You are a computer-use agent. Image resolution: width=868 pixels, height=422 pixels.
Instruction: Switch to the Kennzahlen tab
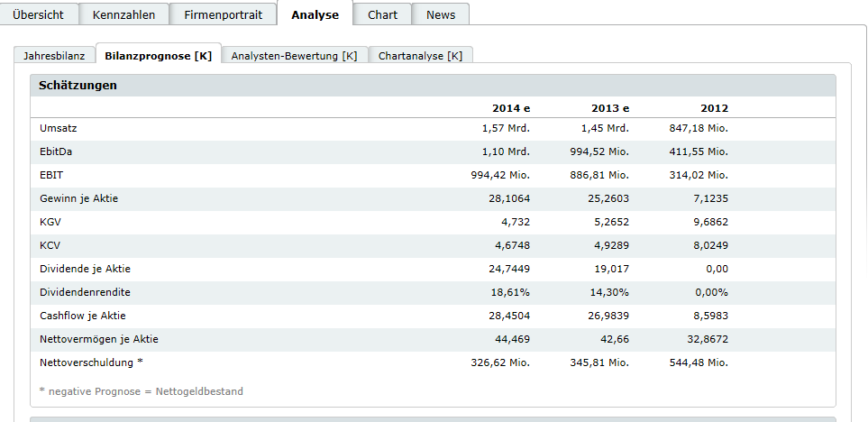click(123, 14)
